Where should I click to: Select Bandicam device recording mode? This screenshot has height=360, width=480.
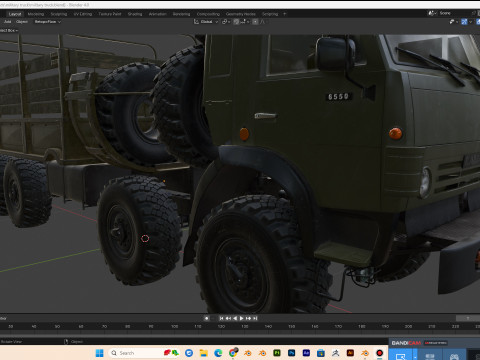point(430,355)
